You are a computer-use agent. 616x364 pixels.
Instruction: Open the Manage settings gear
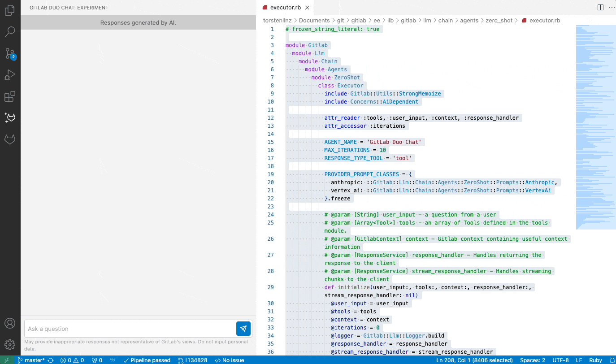(10, 344)
